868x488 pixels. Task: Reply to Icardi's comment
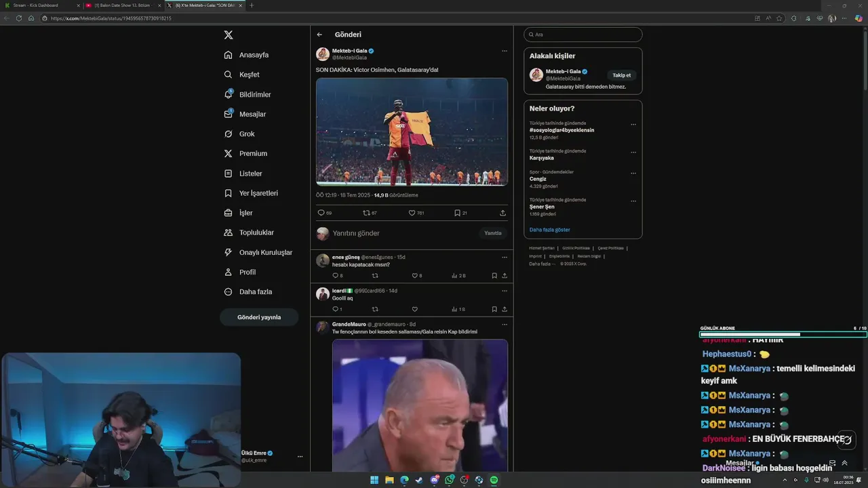335,309
